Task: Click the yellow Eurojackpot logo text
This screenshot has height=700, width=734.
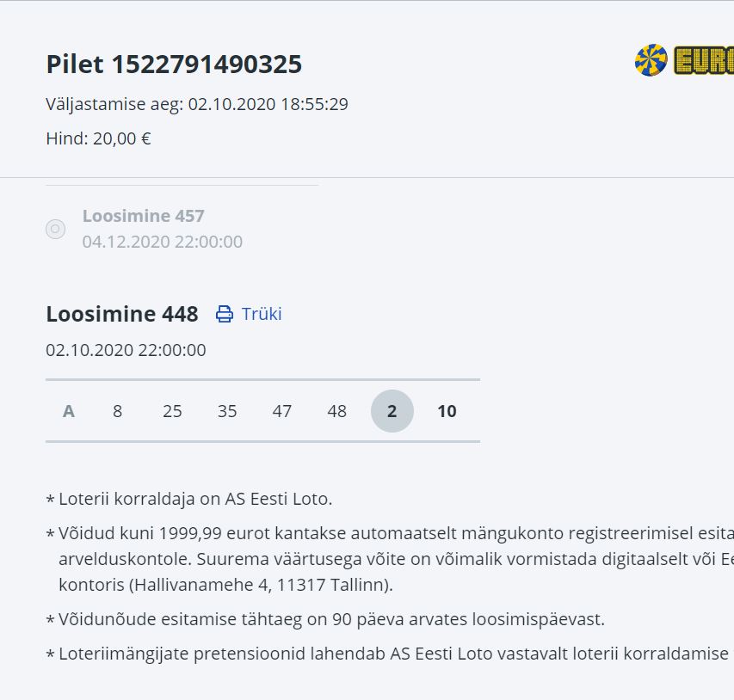Action: pos(705,61)
